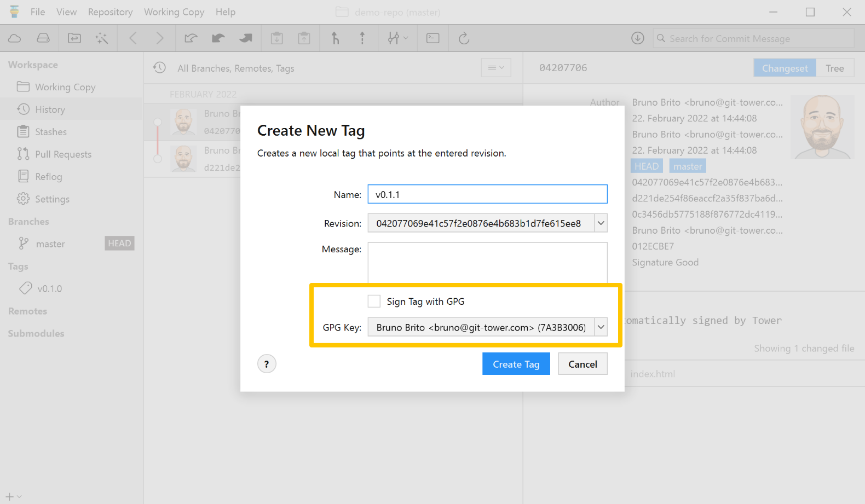Open the GPG Key dropdown
Screen dimensions: 865x504
point(601,327)
